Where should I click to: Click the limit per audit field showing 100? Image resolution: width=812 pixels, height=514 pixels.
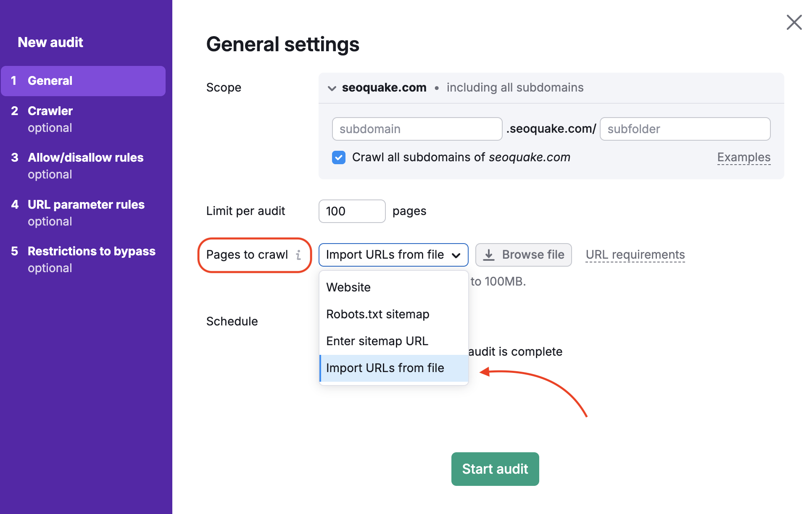click(x=352, y=211)
